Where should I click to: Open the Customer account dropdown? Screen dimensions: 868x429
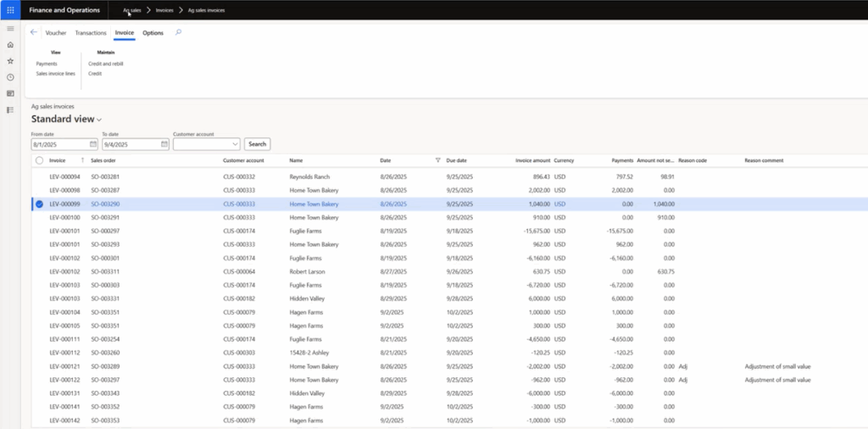tap(235, 144)
